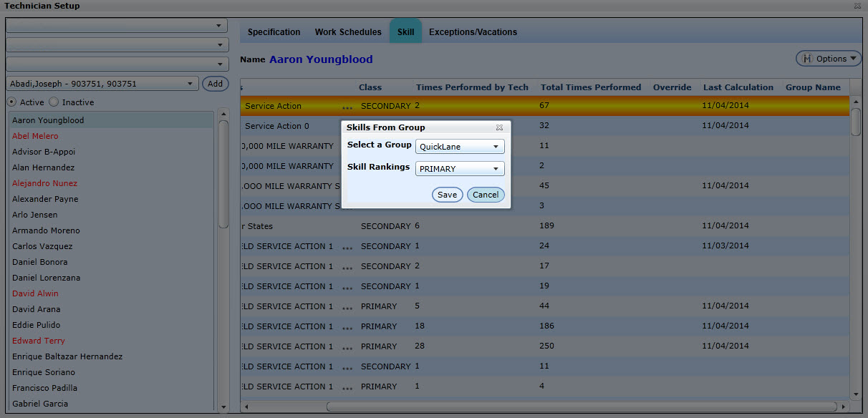Click ellipsis icon in first Service Action row

347,107
